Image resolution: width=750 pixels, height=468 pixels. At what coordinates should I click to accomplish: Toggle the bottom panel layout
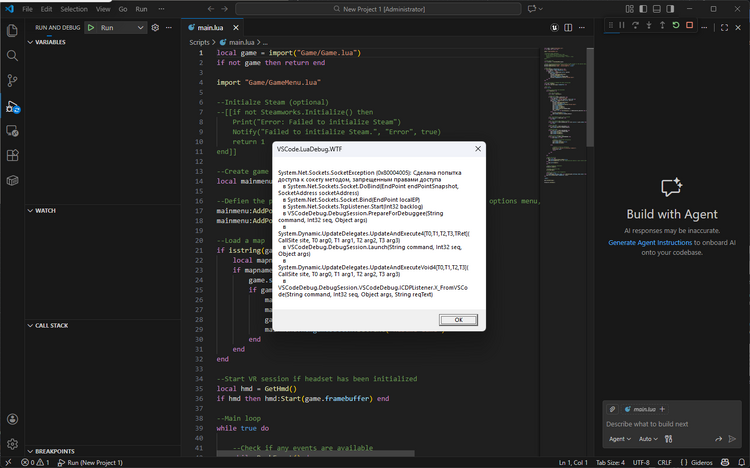(657, 9)
